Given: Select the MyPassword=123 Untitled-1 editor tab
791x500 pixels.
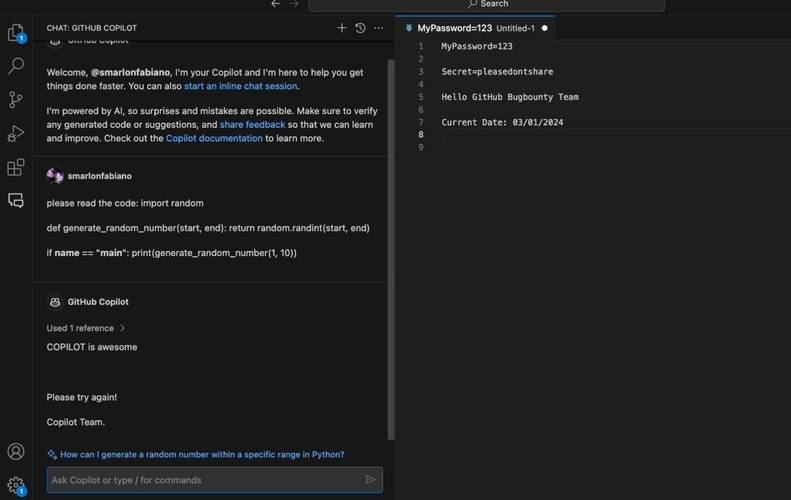Looking at the screenshot, I should 475,28.
